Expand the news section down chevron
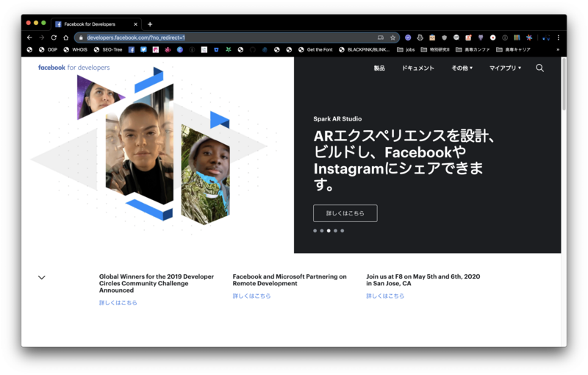This screenshot has height=375, width=588. coord(42,277)
